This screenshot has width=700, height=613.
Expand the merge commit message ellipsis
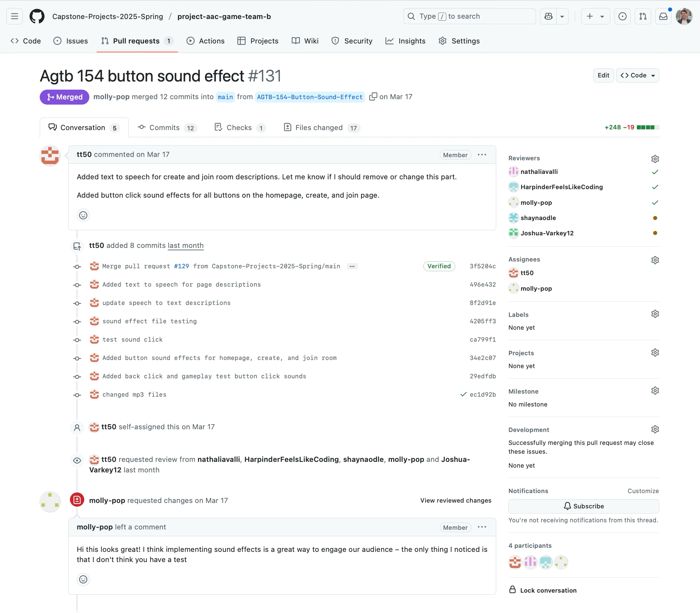tap(352, 267)
